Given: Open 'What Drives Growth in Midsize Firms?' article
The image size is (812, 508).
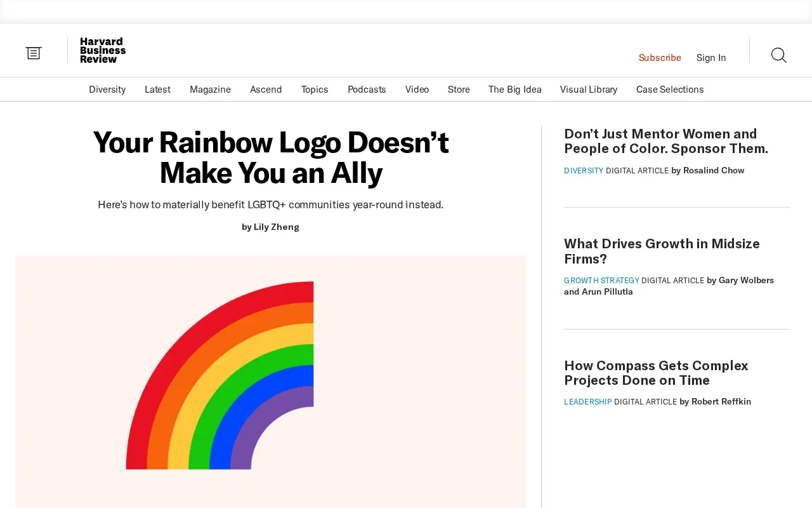Looking at the screenshot, I should point(662,251).
